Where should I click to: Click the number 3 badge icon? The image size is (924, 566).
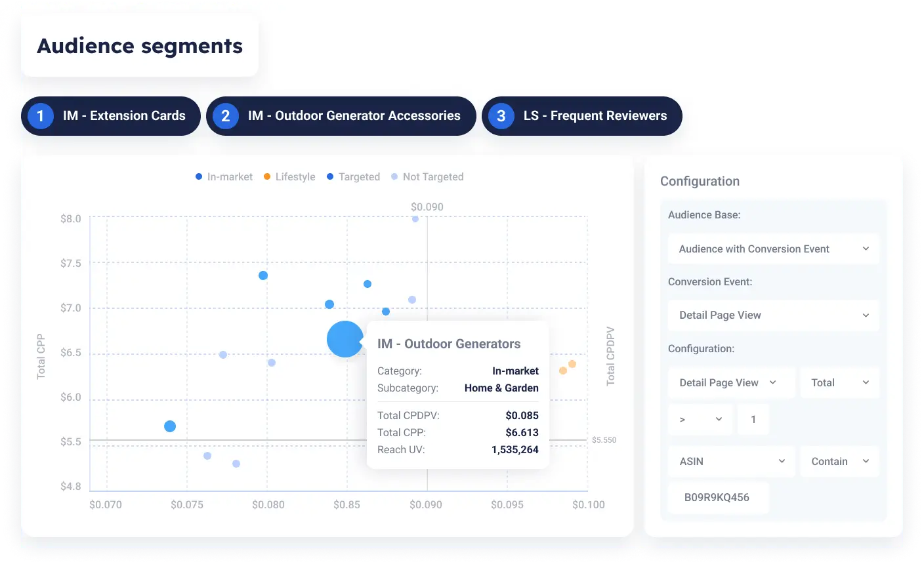point(501,116)
